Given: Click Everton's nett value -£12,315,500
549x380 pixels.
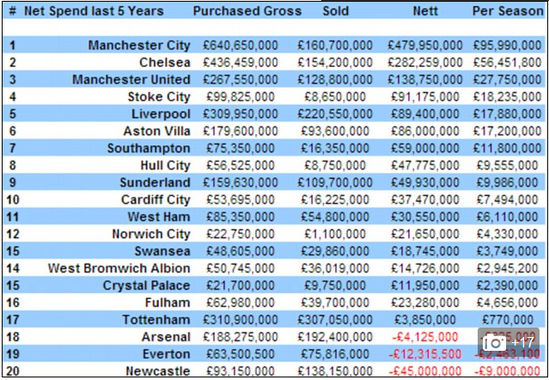Looking at the screenshot, I should click(x=425, y=354).
